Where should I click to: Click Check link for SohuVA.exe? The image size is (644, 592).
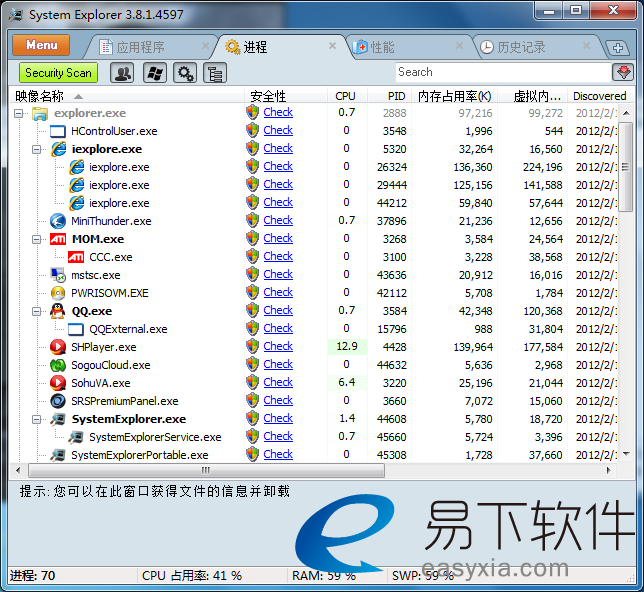tap(278, 382)
